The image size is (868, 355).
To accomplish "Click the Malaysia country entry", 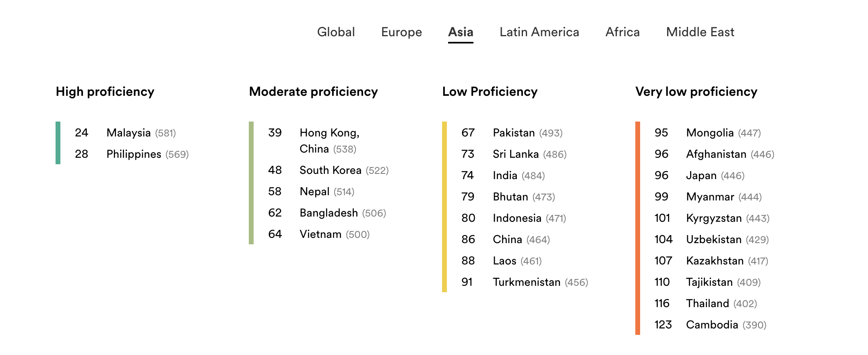I will coord(128,133).
